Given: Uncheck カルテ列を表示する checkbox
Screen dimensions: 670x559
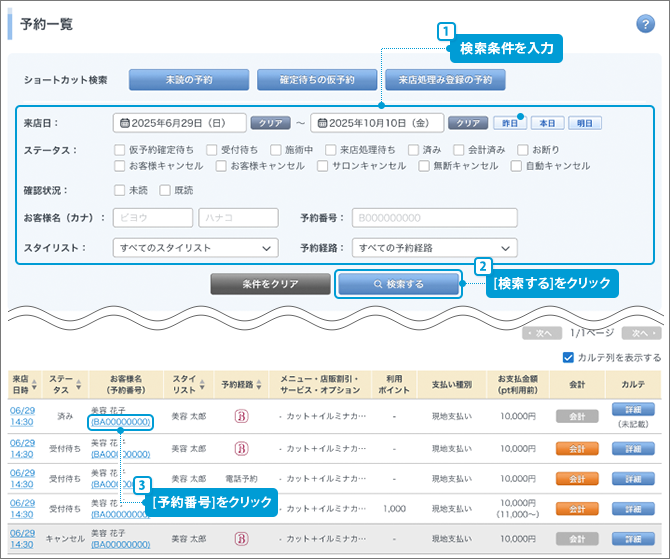Looking at the screenshot, I should tap(568, 357).
